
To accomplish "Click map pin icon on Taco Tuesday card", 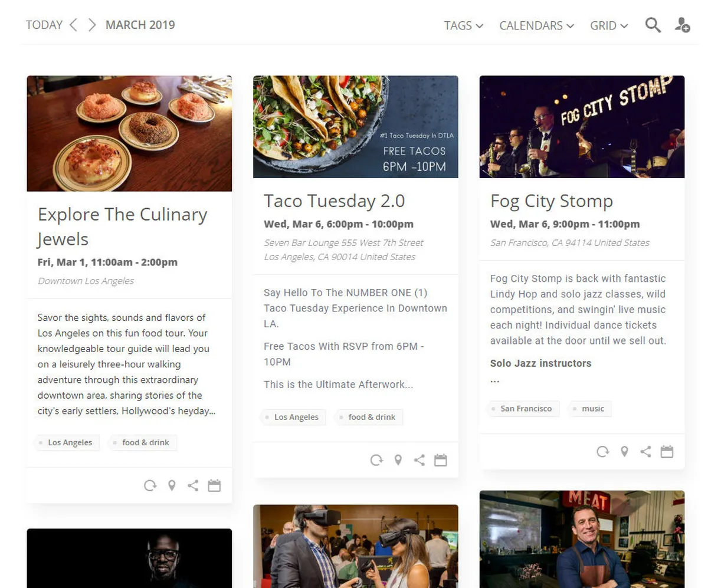I will (x=398, y=460).
